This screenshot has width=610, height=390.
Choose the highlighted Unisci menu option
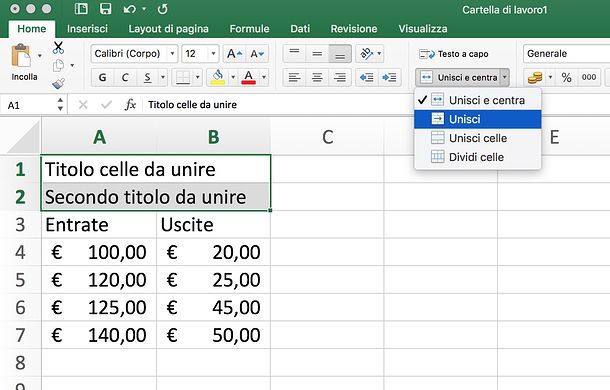[478, 119]
